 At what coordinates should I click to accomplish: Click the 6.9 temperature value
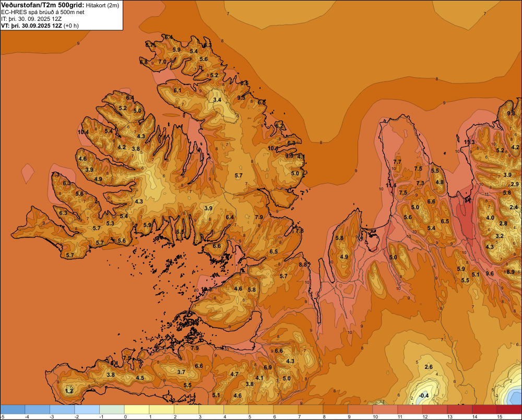(268, 367)
